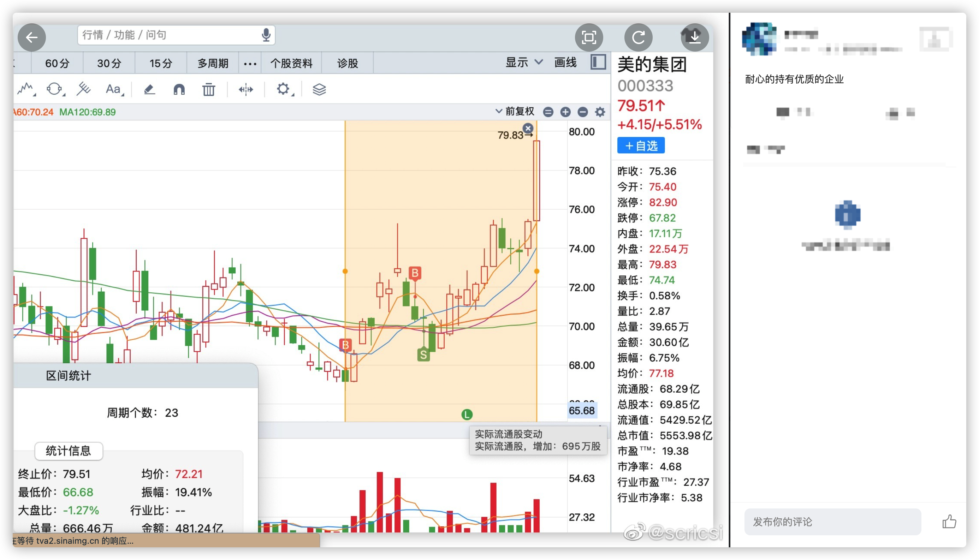Click the refresh circular arrow icon

point(638,37)
